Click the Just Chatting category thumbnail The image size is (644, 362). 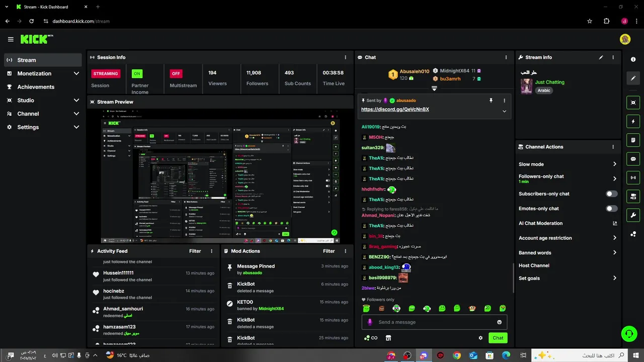(x=526, y=86)
